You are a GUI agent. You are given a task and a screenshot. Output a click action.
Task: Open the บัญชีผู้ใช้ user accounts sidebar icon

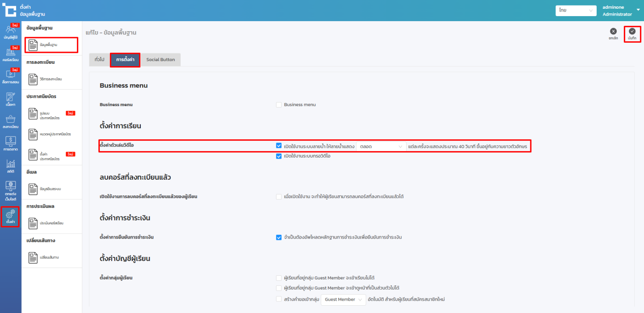[x=10, y=31]
